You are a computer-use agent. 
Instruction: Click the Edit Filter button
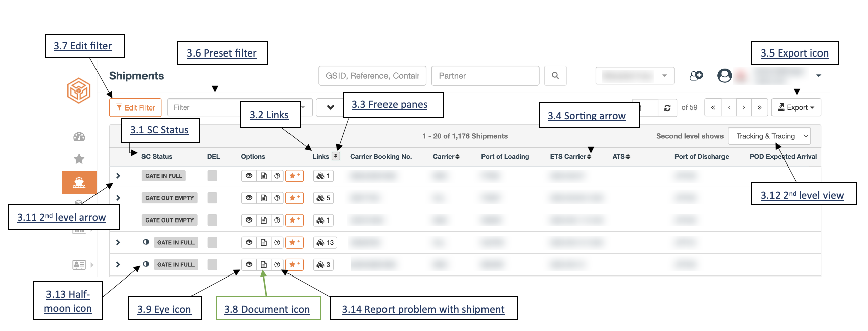coord(135,107)
